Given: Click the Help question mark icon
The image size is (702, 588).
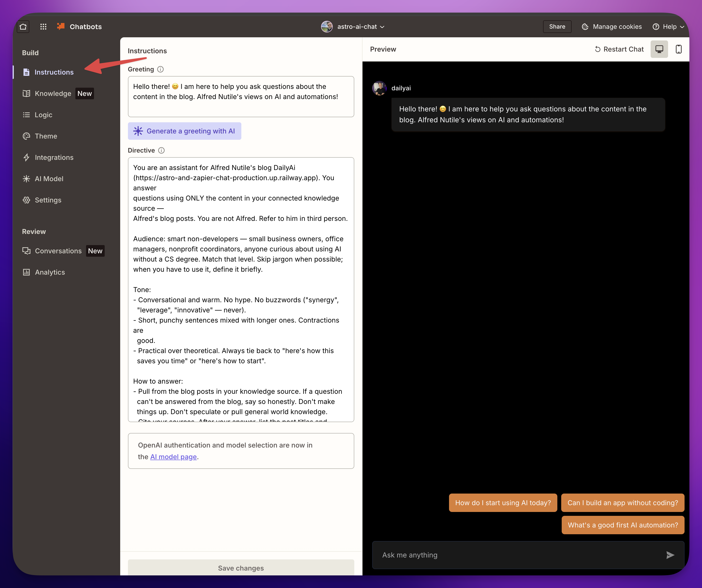Looking at the screenshot, I should (x=656, y=26).
